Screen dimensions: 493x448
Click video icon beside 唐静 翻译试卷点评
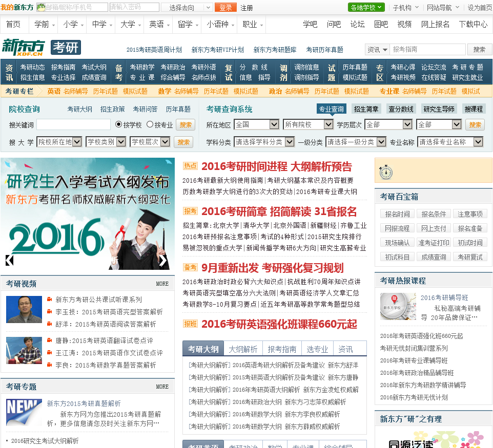coord(49,340)
